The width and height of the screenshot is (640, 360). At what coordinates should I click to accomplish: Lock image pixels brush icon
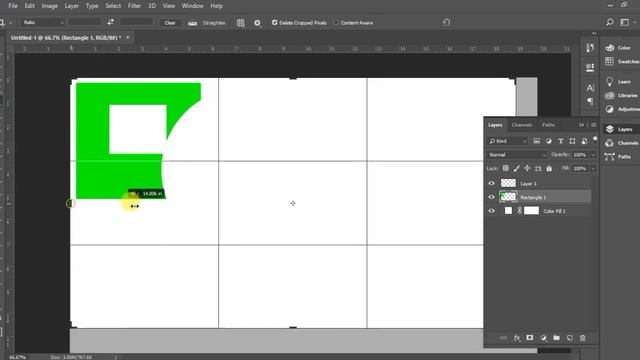tap(517, 168)
